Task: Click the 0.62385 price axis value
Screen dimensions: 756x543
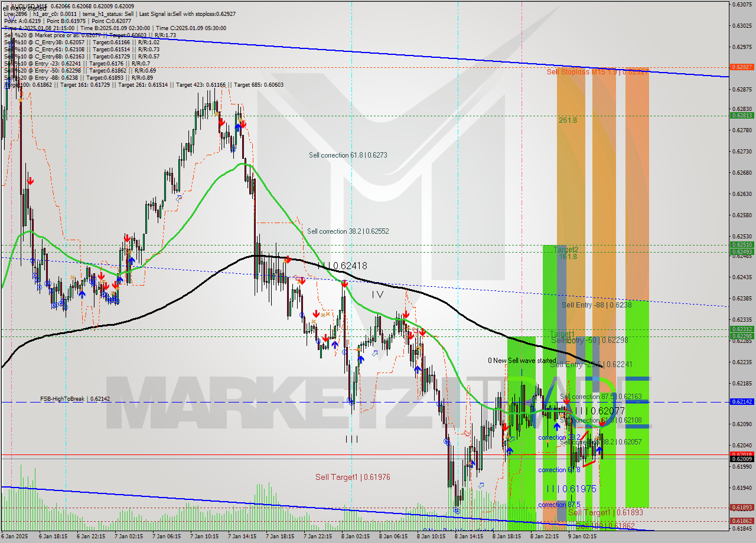Action: pos(742,299)
